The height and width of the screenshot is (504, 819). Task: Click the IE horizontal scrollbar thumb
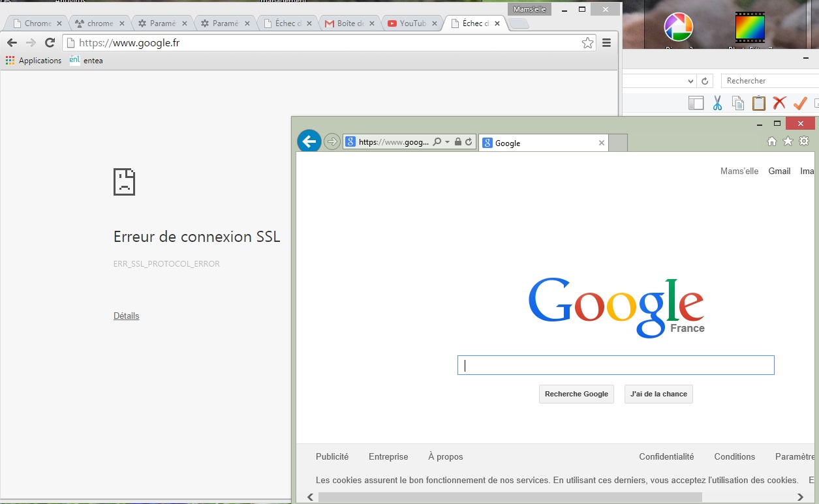click(x=510, y=497)
